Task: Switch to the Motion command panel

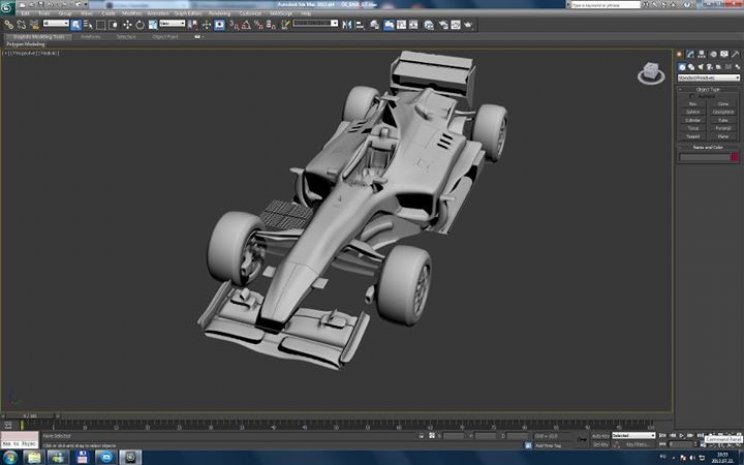Action: tap(713, 55)
